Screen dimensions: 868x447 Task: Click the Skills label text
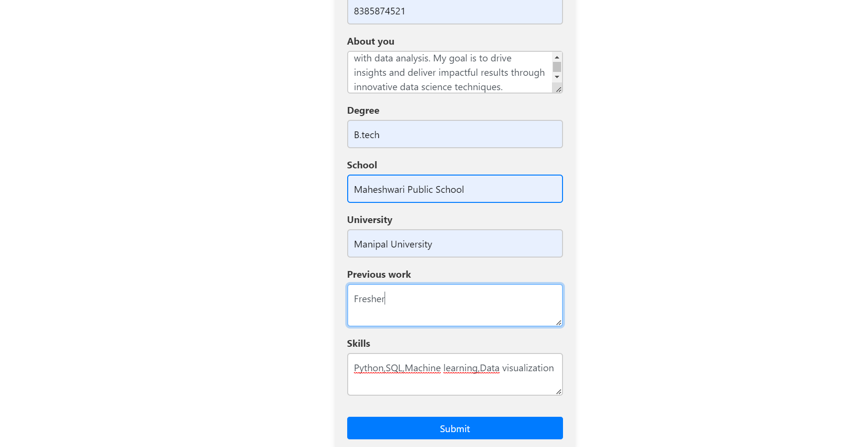(x=359, y=343)
